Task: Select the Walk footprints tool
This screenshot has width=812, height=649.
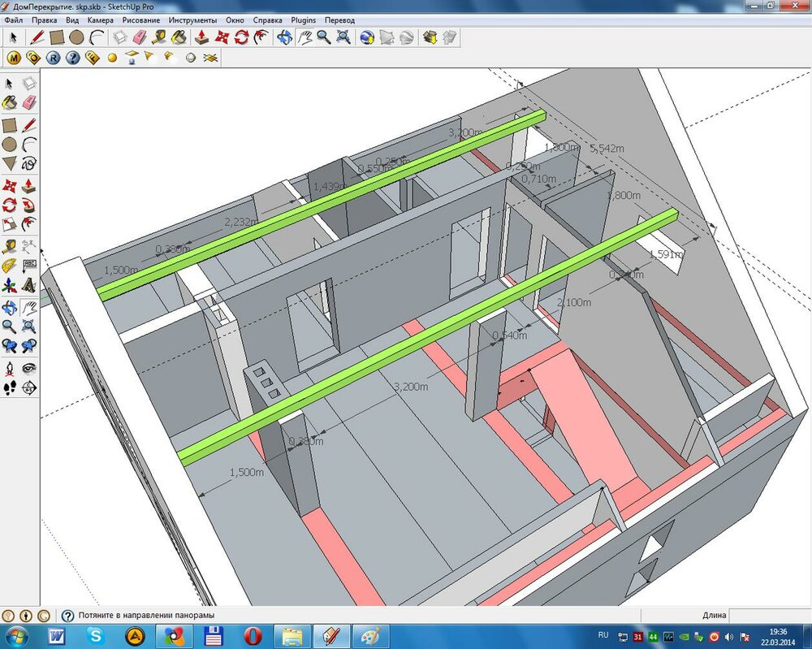Action: 10,388
